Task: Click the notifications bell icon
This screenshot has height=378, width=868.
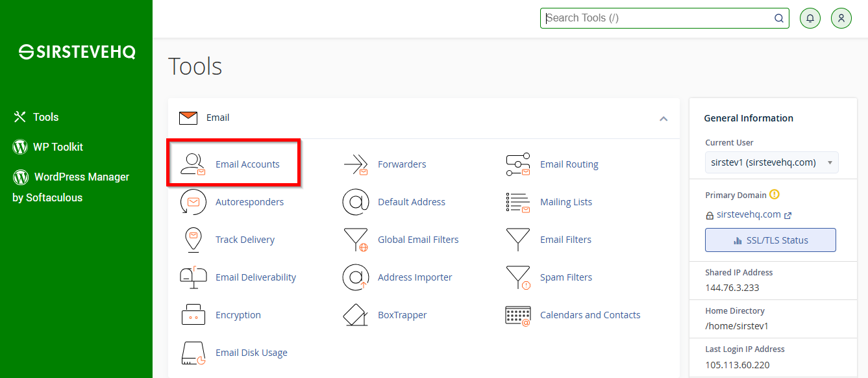Action: pyautogui.click(x=810, y=18)
